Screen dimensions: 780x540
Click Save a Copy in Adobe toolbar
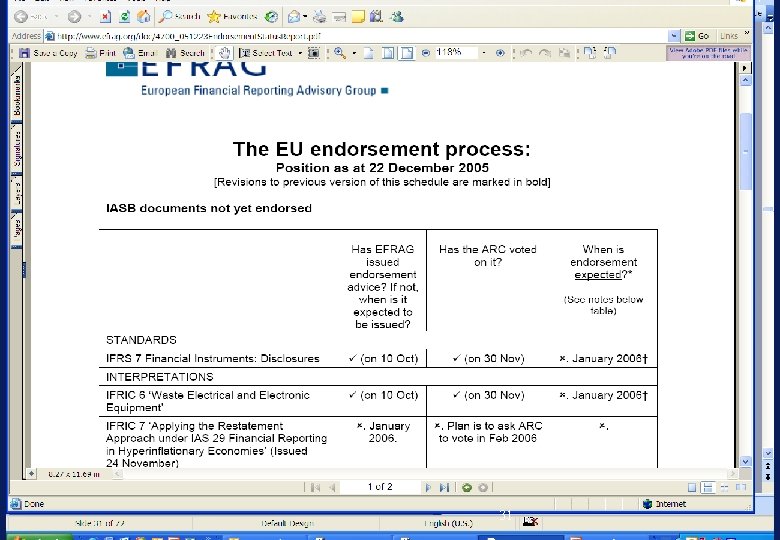point(48,53)
